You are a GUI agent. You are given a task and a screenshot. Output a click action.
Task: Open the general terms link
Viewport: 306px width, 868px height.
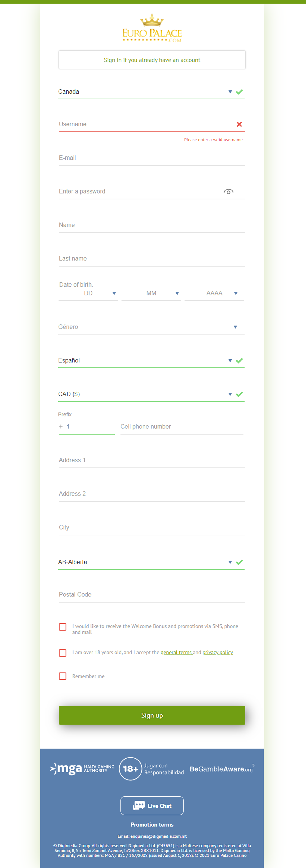pos(176,652)
